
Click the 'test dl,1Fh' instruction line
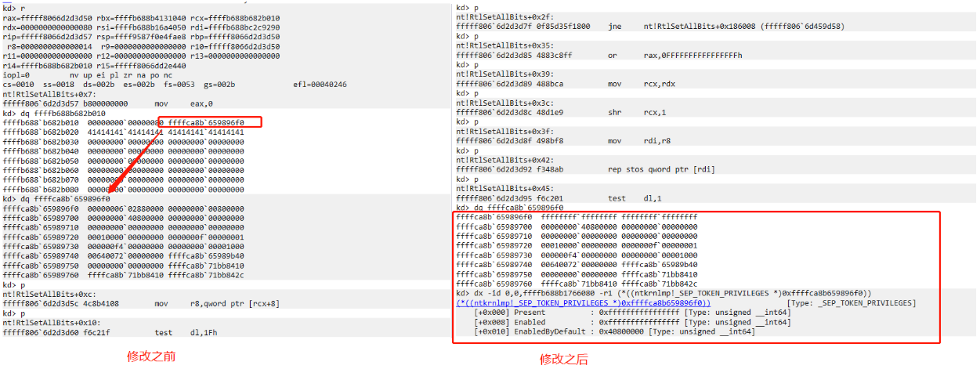pos(108,332)
